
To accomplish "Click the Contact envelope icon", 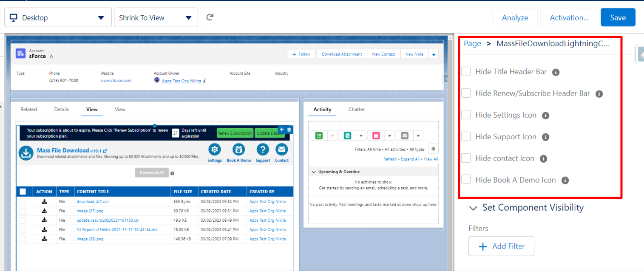I will [282, 150].
